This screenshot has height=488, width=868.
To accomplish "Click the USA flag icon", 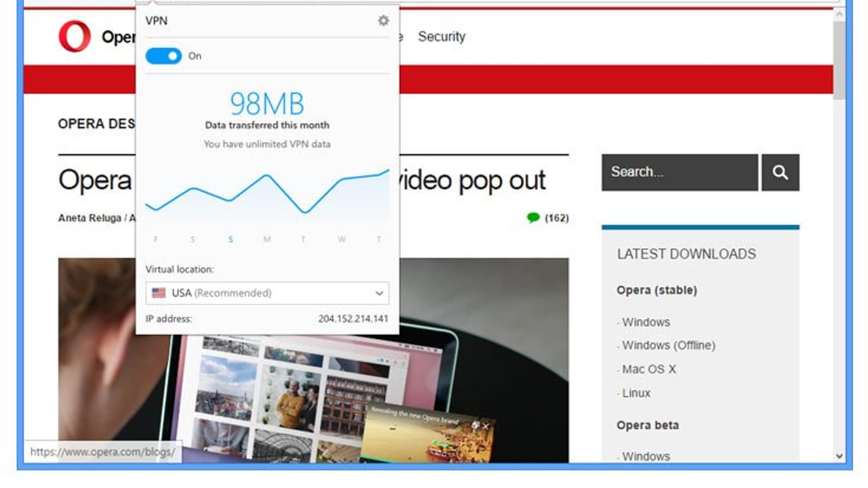I will (159, 293).
